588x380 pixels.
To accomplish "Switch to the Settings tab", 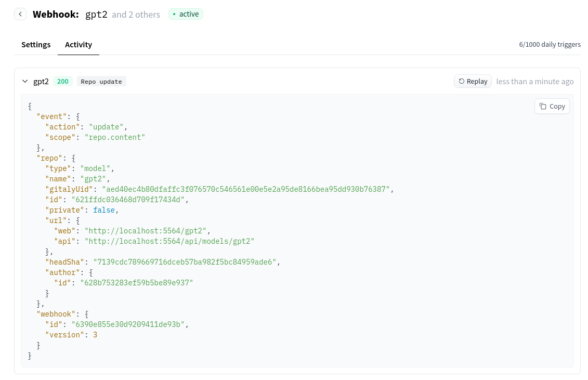I will (36, 45).
